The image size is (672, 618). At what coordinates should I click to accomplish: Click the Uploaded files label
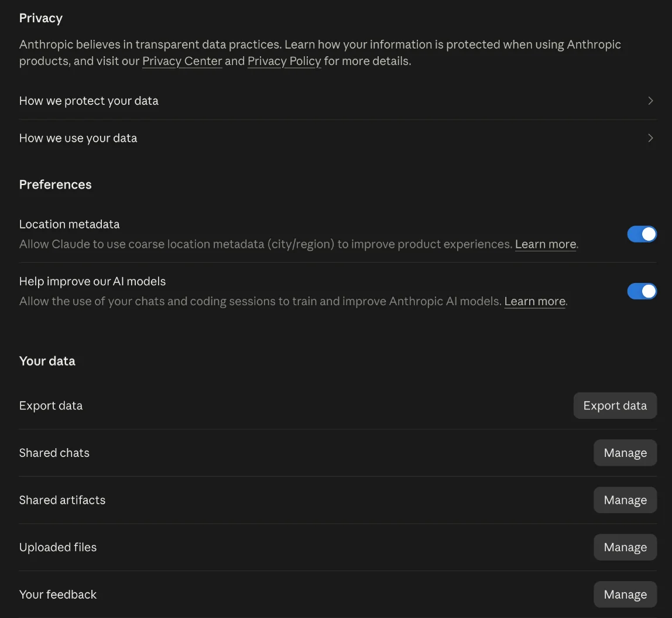(58, 547)
